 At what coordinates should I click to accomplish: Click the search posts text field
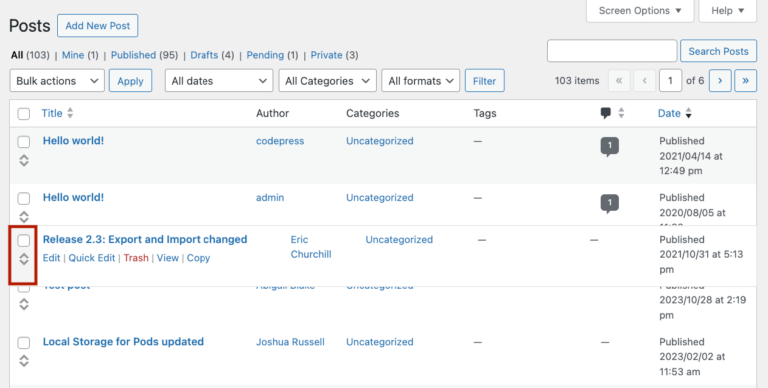(x=612, y=51)
